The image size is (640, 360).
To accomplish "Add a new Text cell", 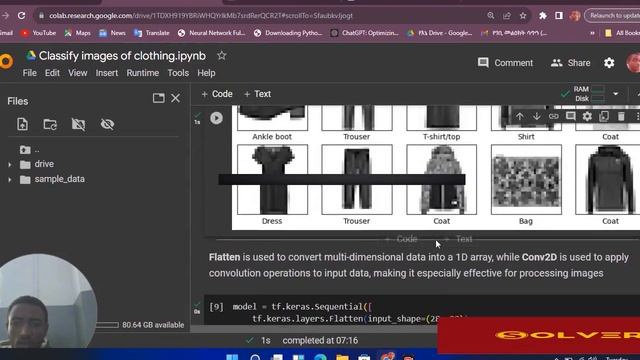I will pos(257,94).
